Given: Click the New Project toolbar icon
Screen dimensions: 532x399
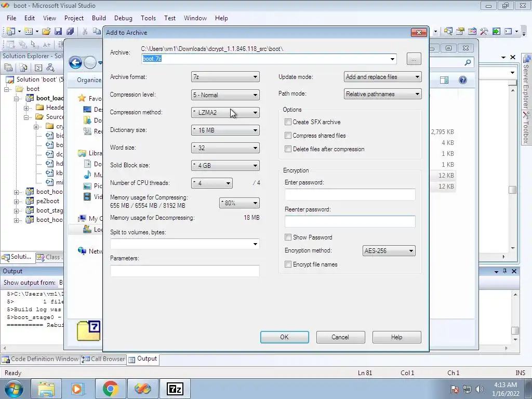Looking at the screenshot, I should 11,31.
